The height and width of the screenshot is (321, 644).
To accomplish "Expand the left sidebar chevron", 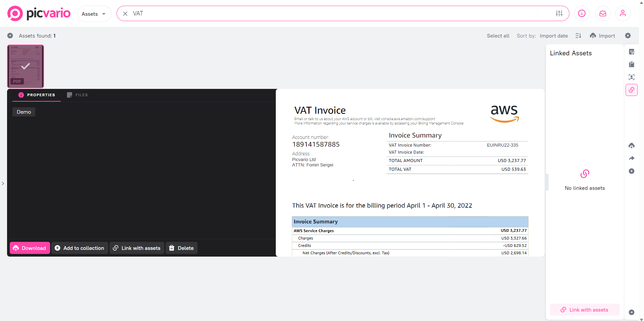I will click(x=3, y=183).
